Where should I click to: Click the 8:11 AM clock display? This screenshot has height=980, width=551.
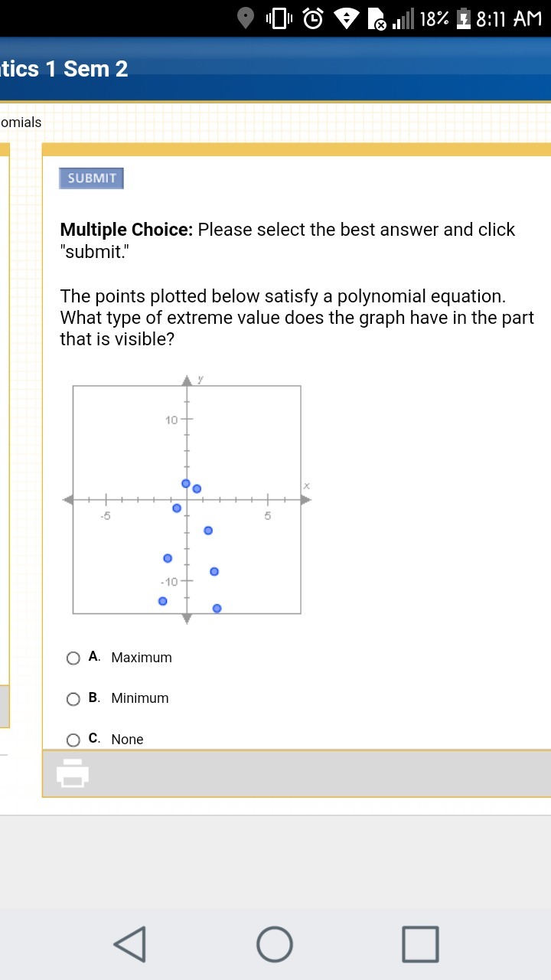click(x=509, y=18)
